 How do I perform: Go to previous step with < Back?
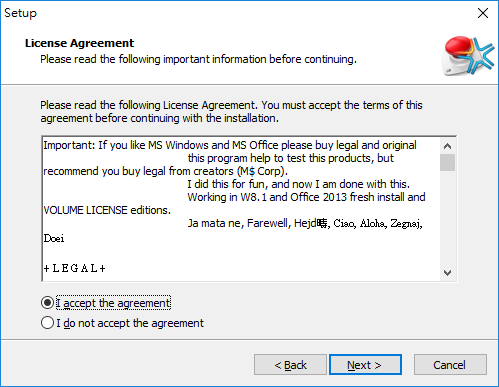pyautogui.click(x=290, y=365)
